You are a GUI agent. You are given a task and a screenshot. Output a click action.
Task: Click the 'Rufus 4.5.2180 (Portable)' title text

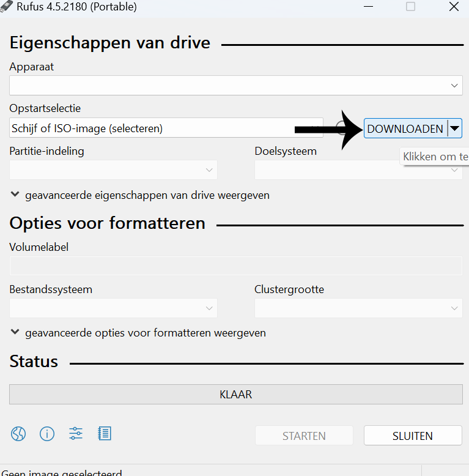click(x=76, y=6)
